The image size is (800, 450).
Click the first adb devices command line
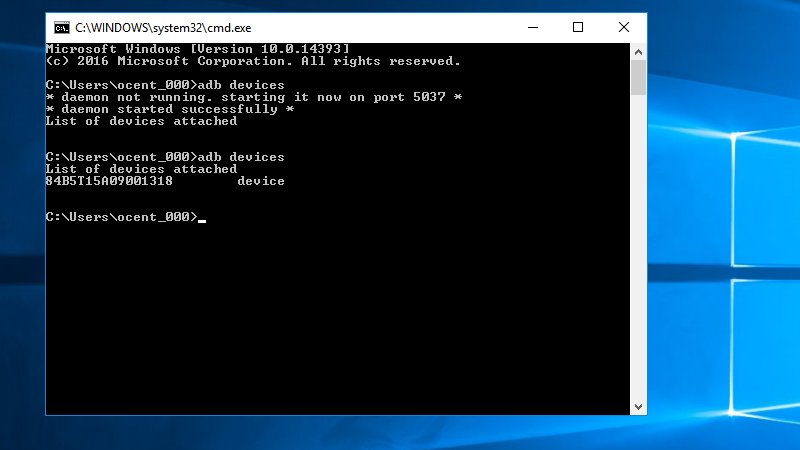(x=165, y=85)
